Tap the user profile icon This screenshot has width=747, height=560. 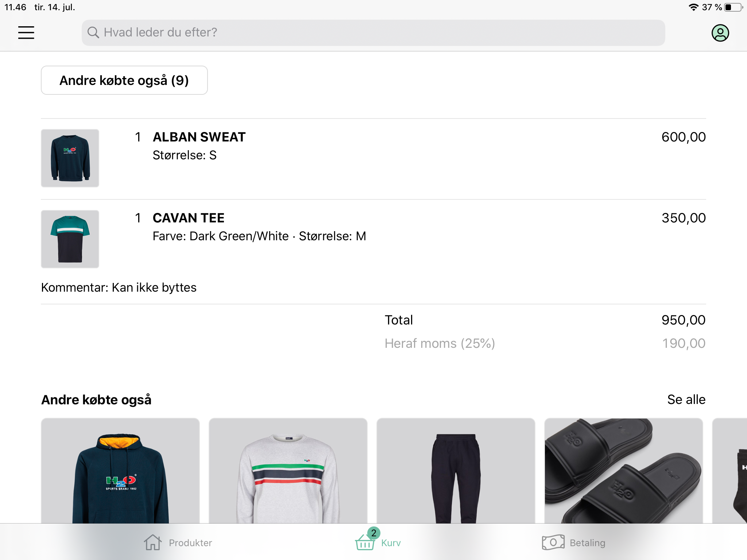coord(720,33)
